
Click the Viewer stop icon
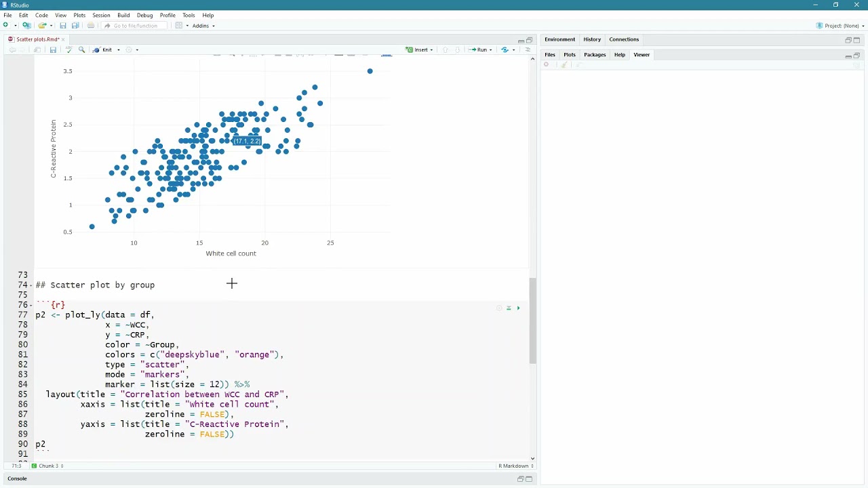547,65
